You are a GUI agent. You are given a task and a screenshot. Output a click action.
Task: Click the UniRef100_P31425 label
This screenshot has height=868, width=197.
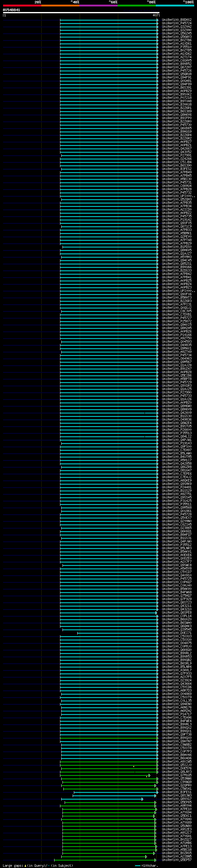coord(176,501)
